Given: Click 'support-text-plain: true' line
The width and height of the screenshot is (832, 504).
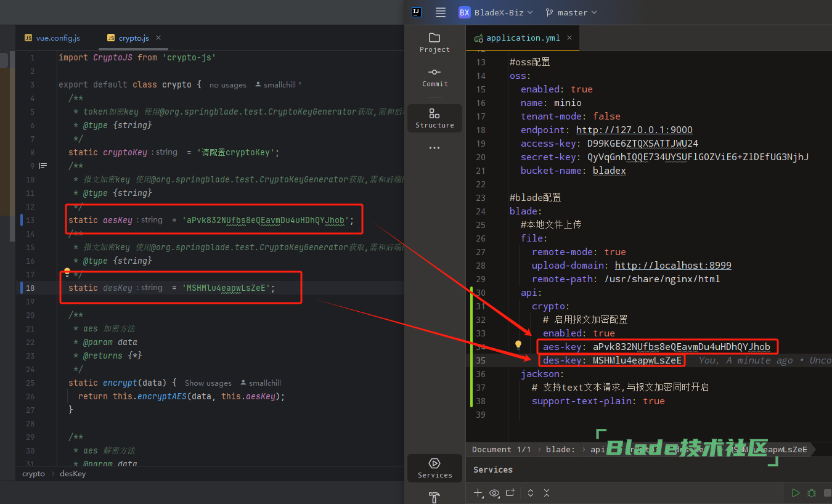Looking at the screenshot, I should [598, 401].
